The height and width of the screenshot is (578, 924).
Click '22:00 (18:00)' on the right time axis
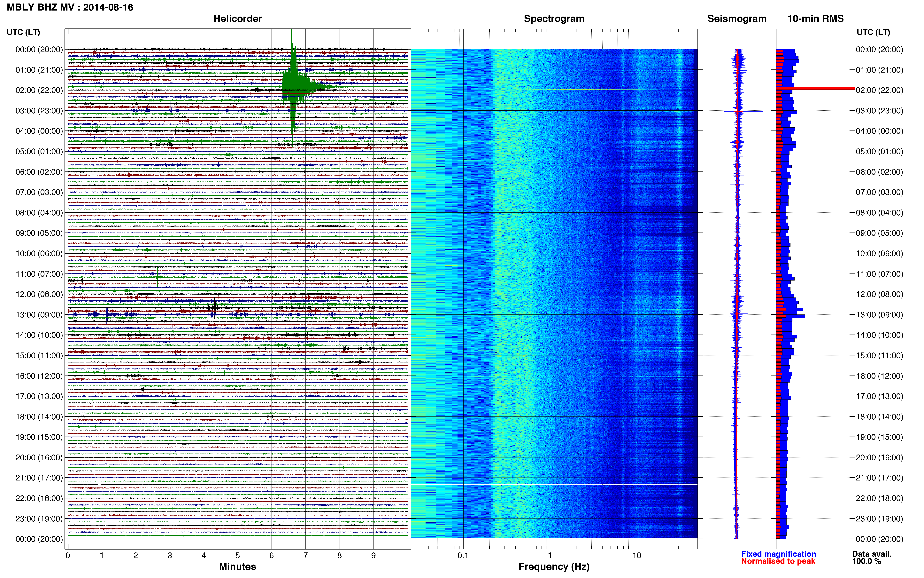coord(879,498)
